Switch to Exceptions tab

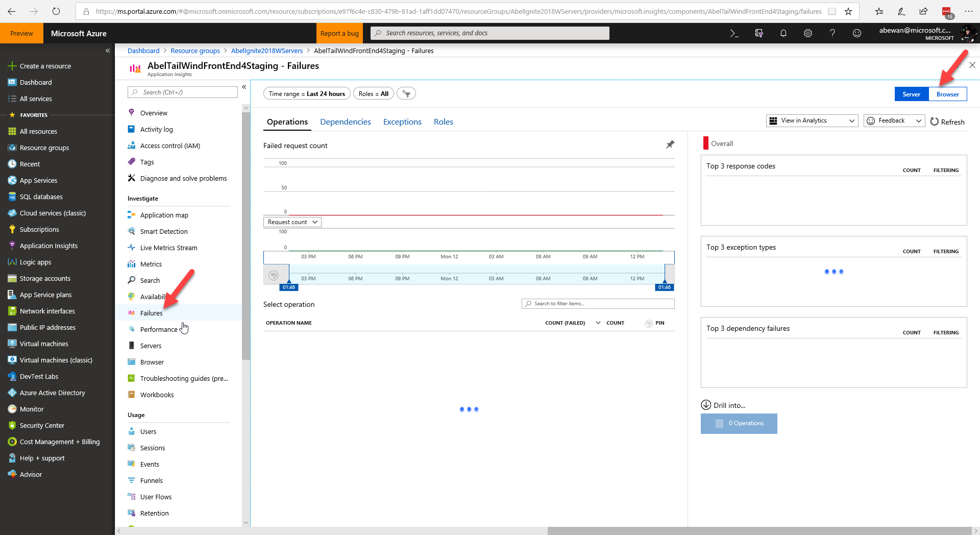pyautogui.click(x=402, y=122)
